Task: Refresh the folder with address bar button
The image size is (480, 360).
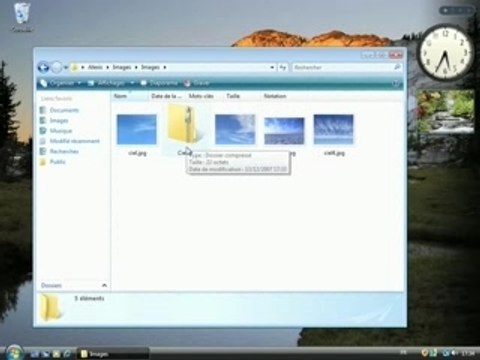Action: tap(283, 67)
